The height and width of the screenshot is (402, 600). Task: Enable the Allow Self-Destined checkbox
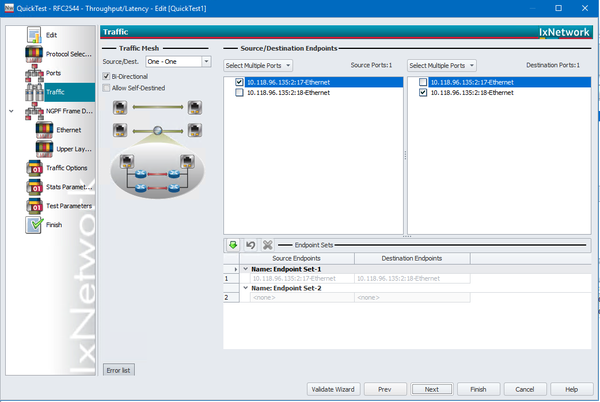(x=106, y=88)
